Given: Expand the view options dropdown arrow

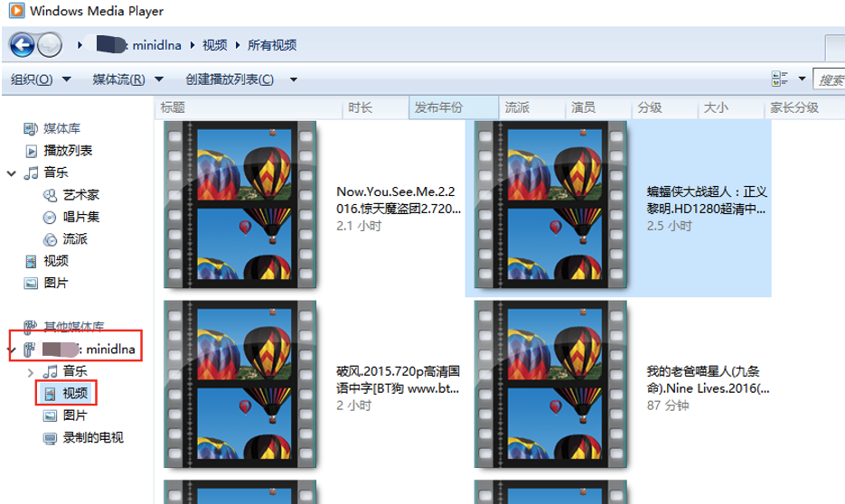Looking at the screenshot, I should [802, 79].
